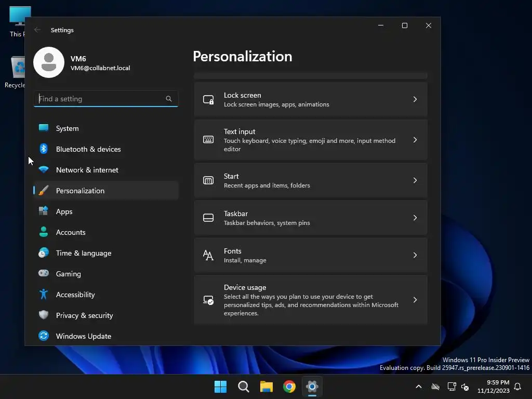
Task: Open the notification bell
Action: click(517, 387)
